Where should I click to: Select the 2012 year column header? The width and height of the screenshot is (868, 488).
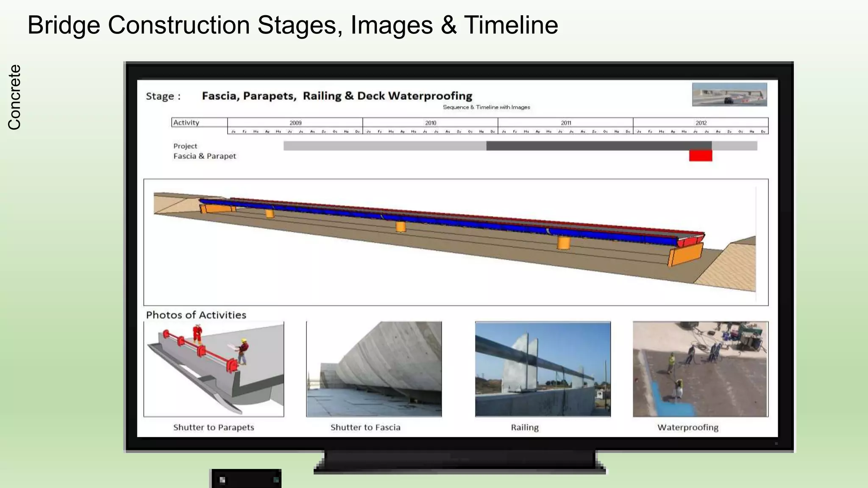(x=701, y=122)
